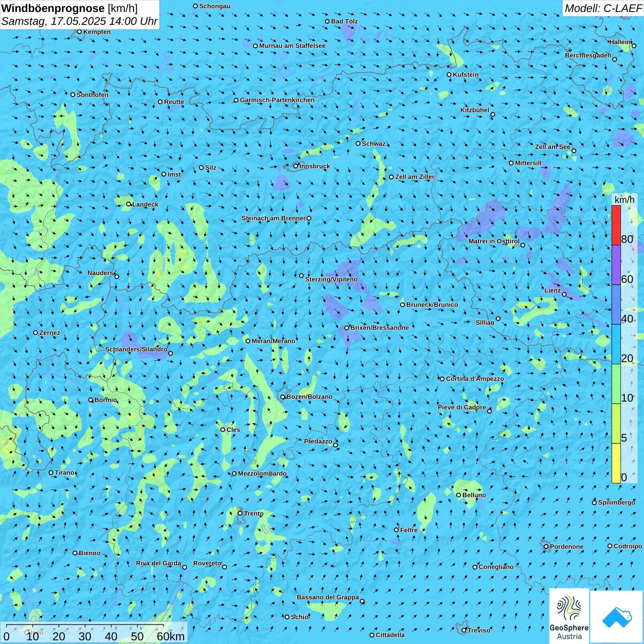644x644 pixels.
Task: Click the GeoSphere Austria logo
Action: (x=569, y=616)
